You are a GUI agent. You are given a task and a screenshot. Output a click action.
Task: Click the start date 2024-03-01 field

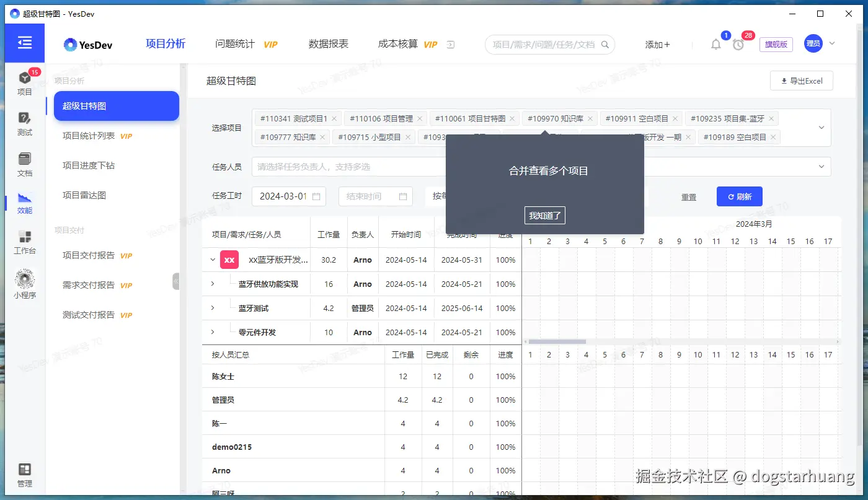click(289, 196)
